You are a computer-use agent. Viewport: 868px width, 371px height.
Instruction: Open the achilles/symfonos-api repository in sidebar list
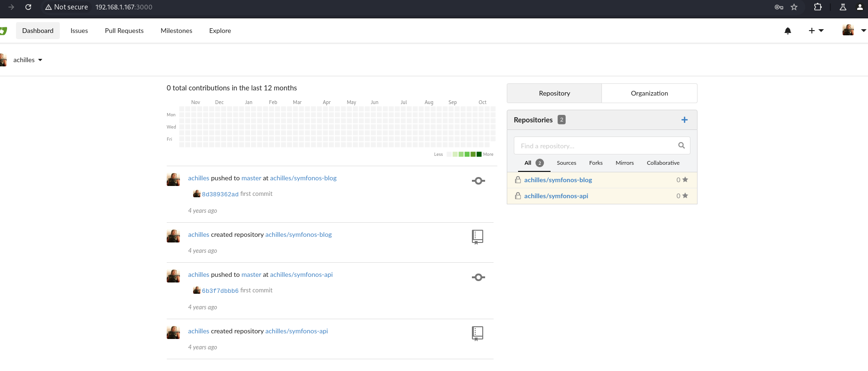pos(556,196)
